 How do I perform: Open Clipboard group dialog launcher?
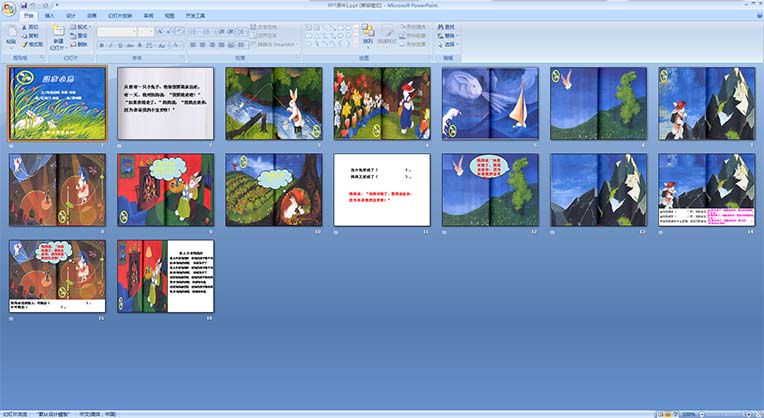(x=42, y=57)
